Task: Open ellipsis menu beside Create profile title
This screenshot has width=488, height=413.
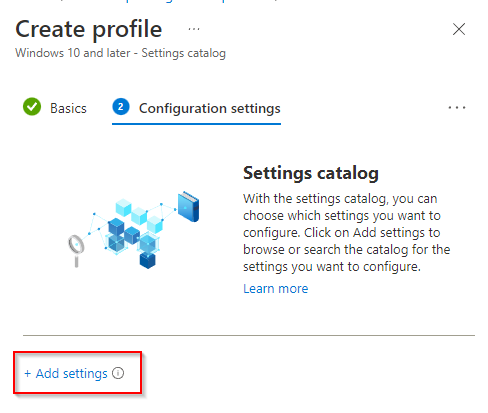Action: (x=194, y=29)
